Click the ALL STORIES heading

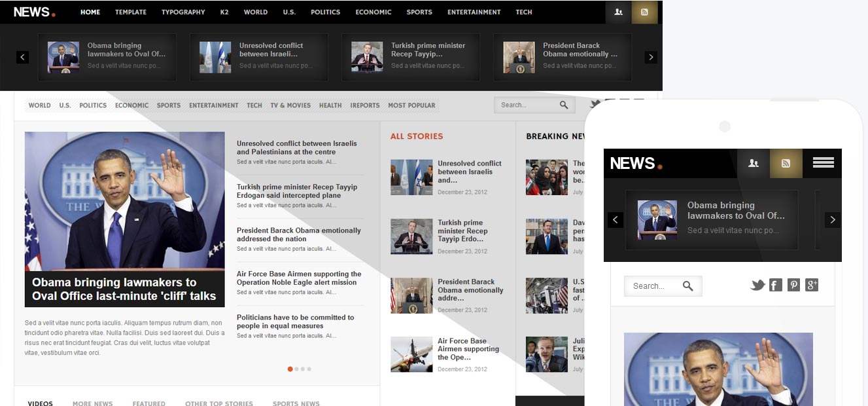tap(417, 136)
